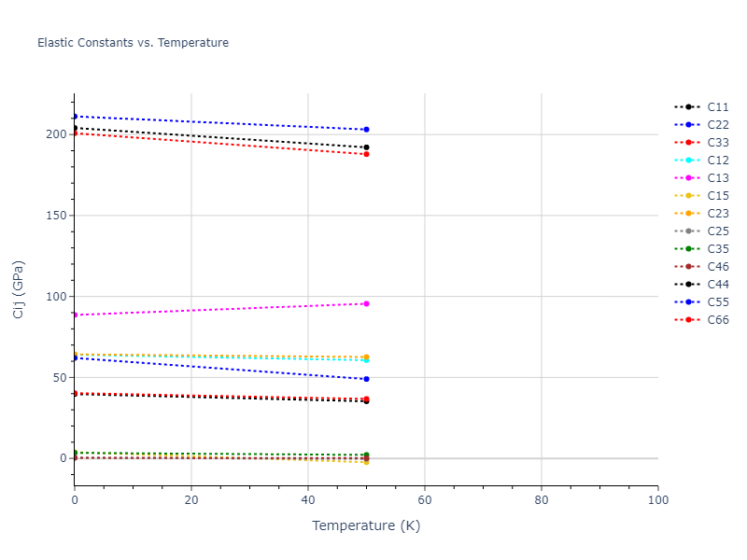Click the 'Temperature (K)' x-axis title

coord(366,526)
